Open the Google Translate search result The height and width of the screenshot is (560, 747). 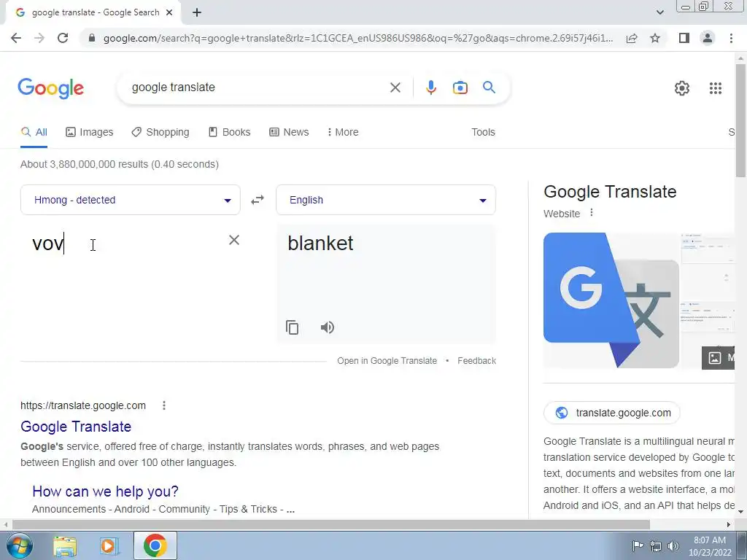click(76, 427)
